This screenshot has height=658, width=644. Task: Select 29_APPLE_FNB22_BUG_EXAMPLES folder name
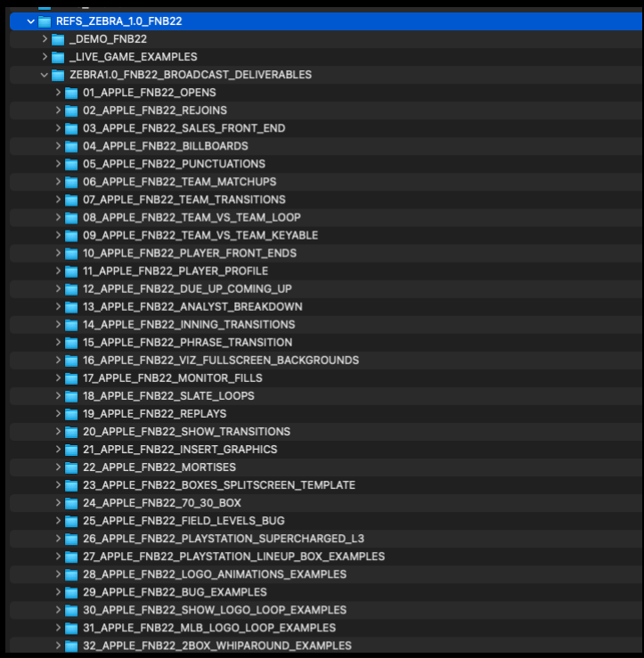click(x=175, y=592)
